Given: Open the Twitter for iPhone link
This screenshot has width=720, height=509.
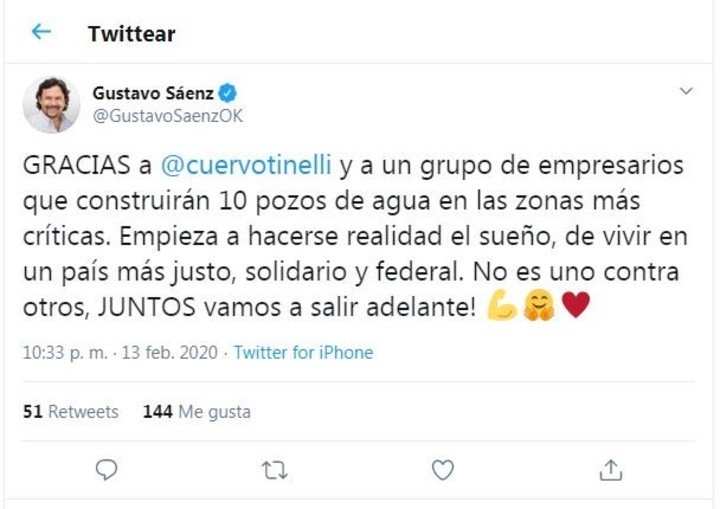Looking at the screenshot, I should click(x=303, y=353).
